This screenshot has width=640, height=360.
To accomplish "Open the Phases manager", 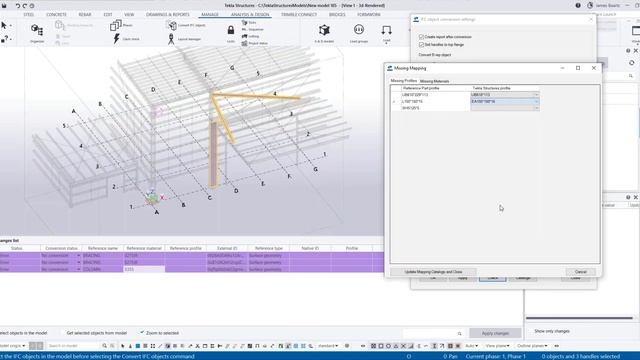I will click(122, 25).
